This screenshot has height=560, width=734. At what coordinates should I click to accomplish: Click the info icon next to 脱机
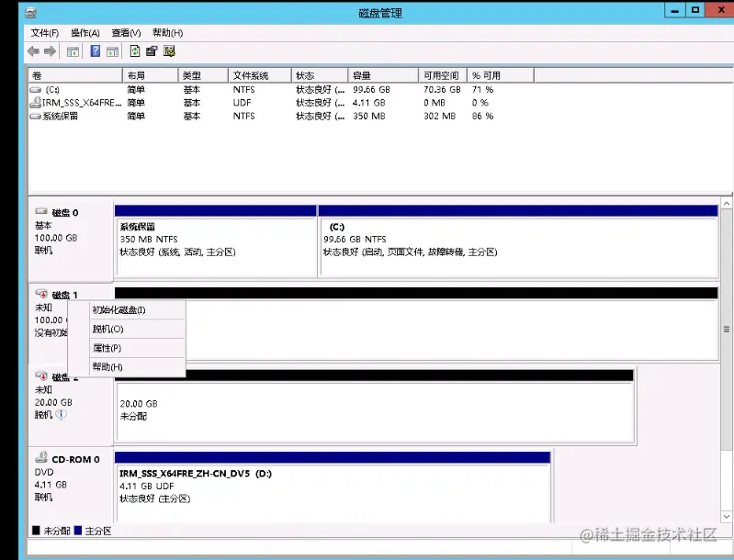point(62,415)
